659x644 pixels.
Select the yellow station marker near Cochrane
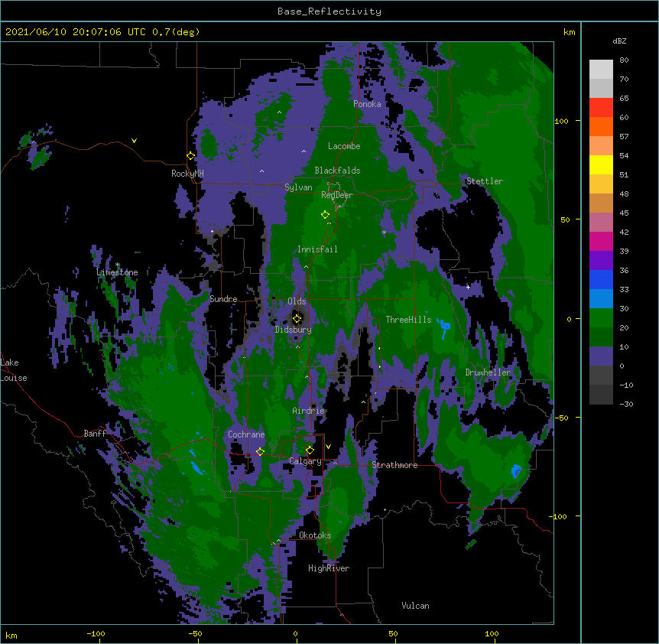[260, 452]
